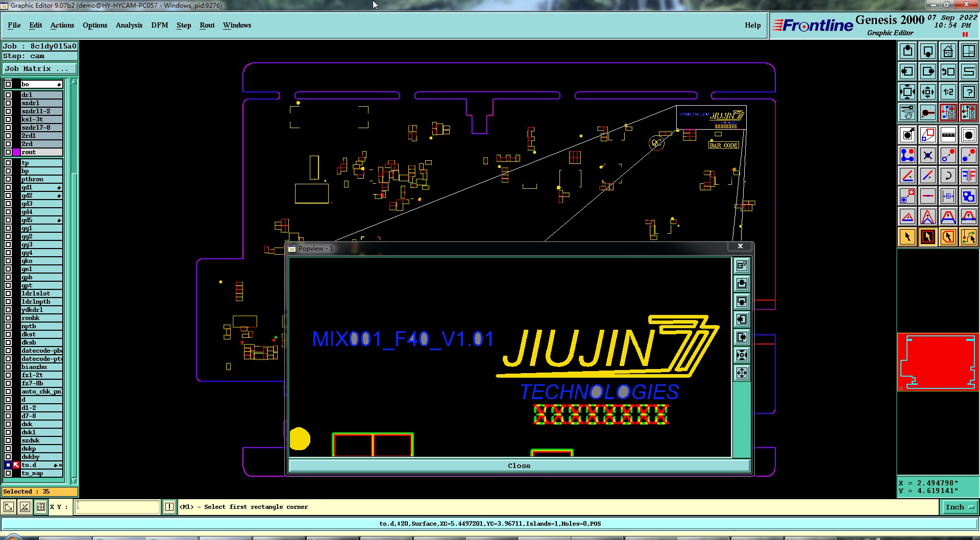Toggle the gko layer checkbox
Viewport: 980px width, 540px height.
point(8,261)
